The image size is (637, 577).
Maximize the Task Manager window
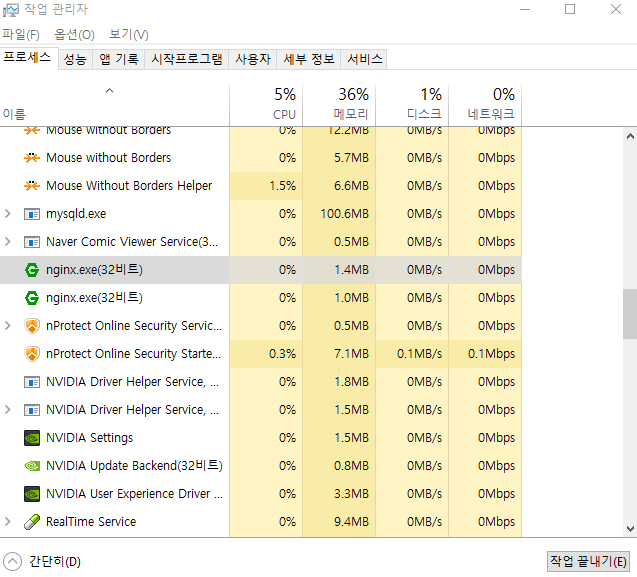570,9
